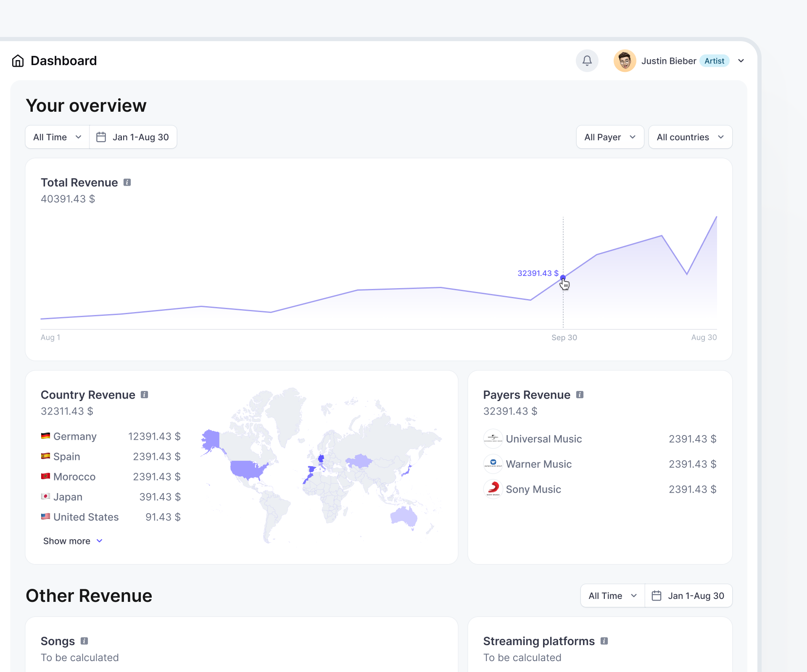Click the Warner Music logo

click(493, 464)
